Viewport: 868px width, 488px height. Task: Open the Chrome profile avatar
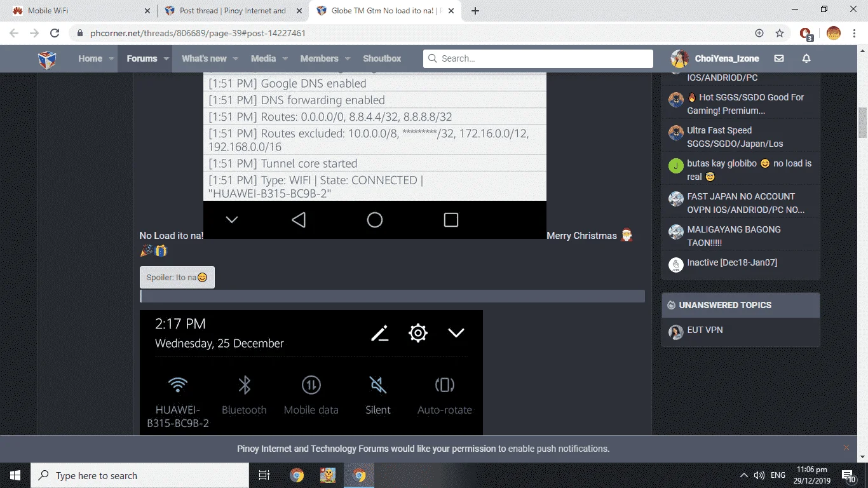[834, 33]
